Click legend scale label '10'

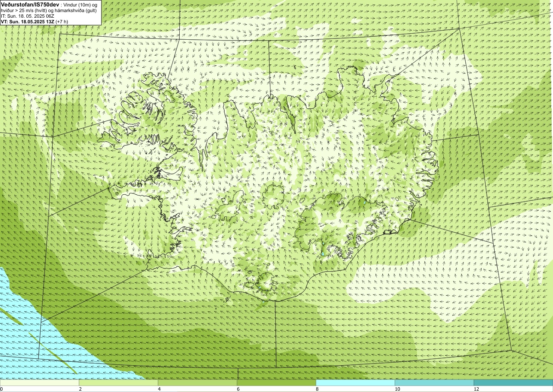(397, 389)
